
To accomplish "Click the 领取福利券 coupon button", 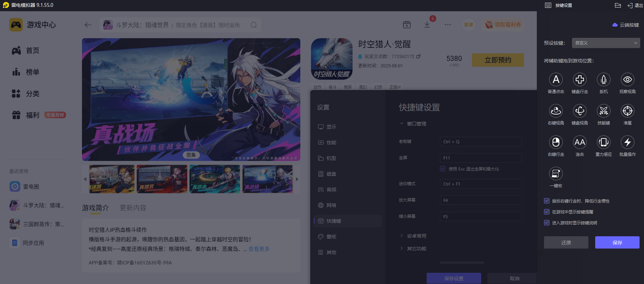I will 503,25.
